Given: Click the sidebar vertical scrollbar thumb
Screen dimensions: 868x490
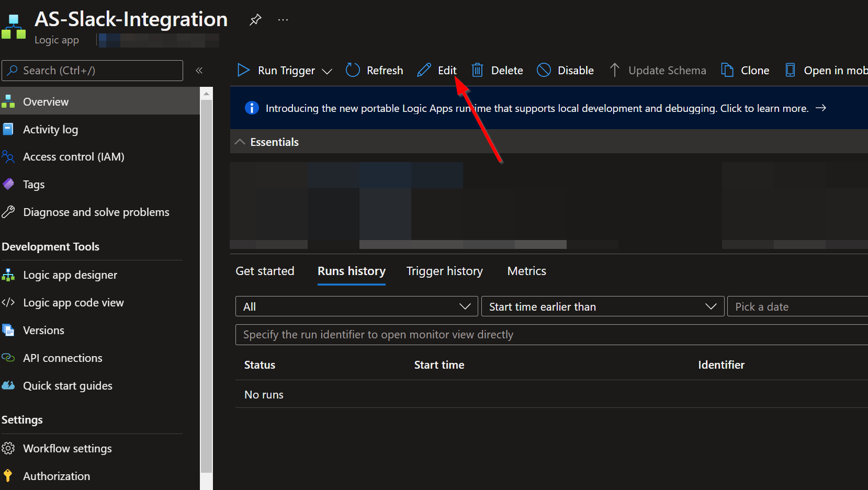Looking at the screenshot, I should click(x=206, y=286).
